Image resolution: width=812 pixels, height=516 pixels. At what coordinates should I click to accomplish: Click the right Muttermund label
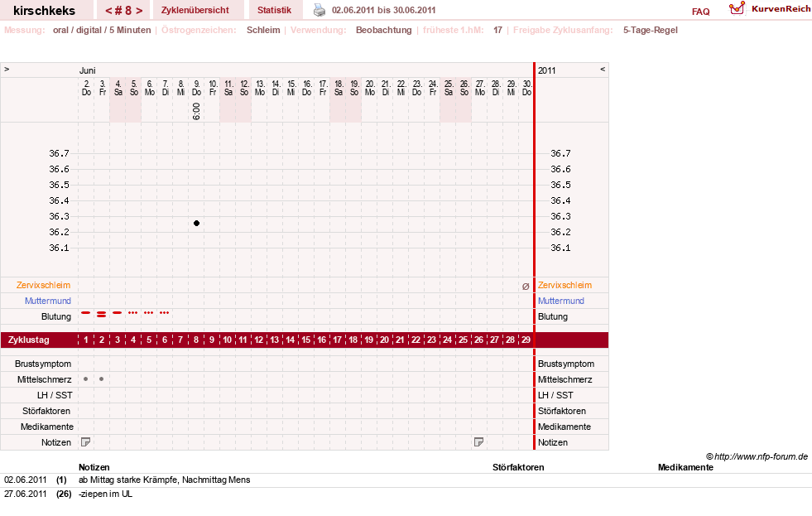[561, 301]
